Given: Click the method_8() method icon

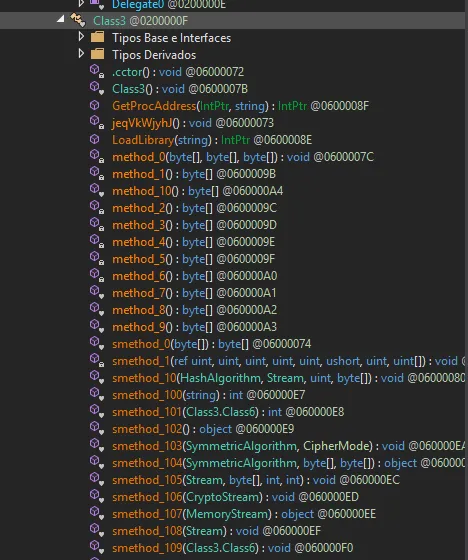Looking at the screenshot, I should [x=96, y=309].
